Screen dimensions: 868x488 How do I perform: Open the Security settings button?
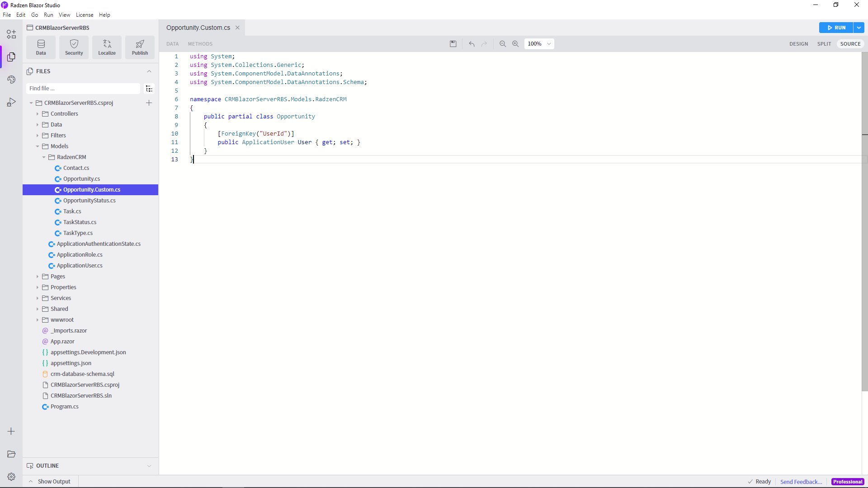coord(74,47)
